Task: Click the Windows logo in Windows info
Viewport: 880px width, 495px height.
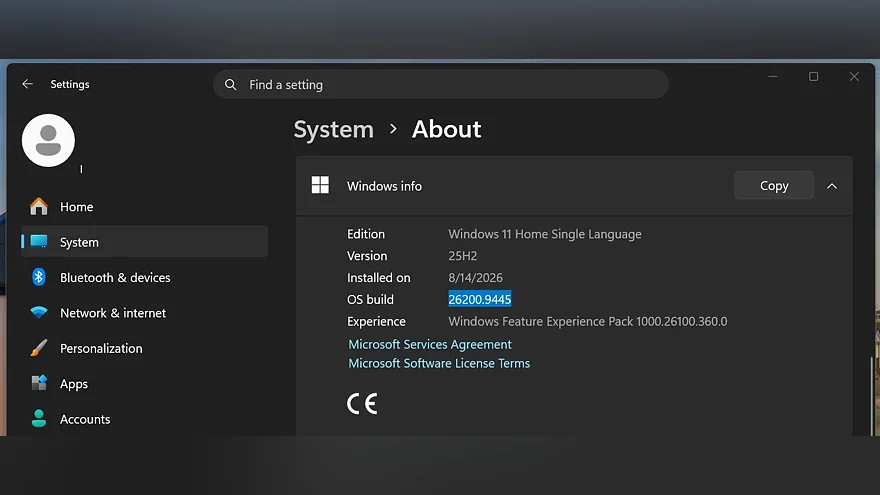Action: [x=320, y=185]
